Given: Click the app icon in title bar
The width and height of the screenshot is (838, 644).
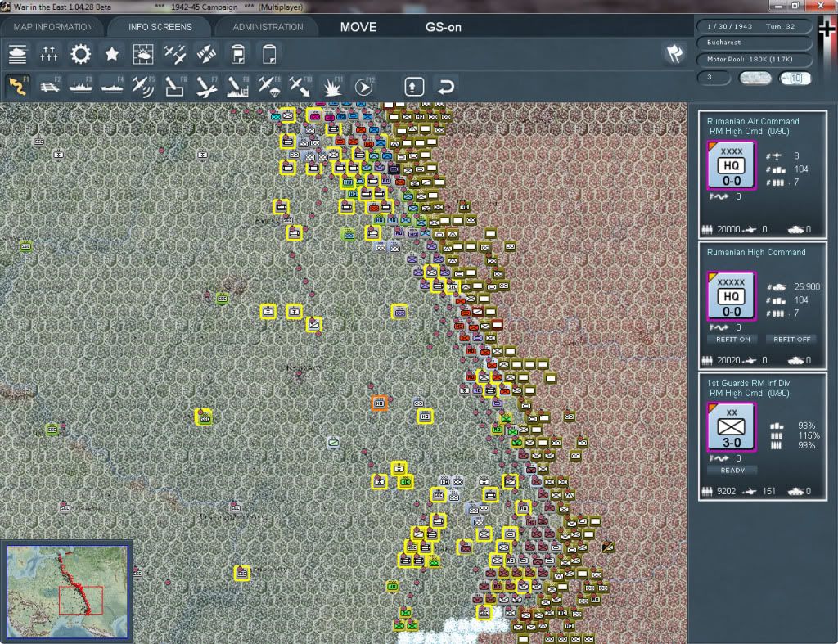Looking at the screenshot, I should tap(6, 7).
